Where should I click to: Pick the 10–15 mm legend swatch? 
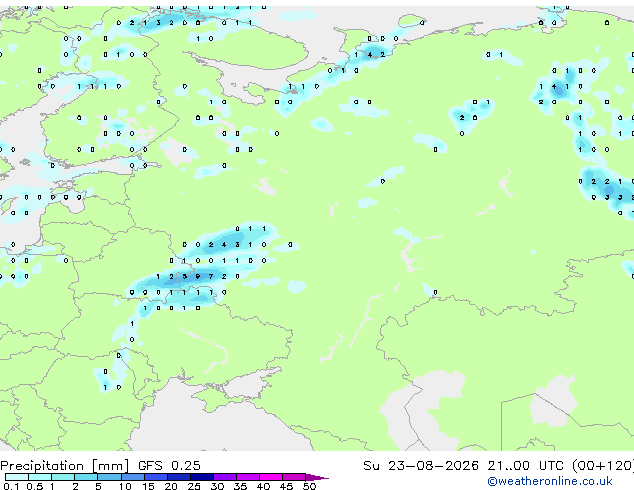pos(133,477)
